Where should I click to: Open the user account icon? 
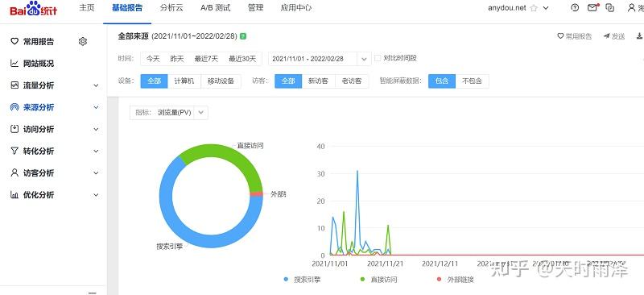pos(631,8)
